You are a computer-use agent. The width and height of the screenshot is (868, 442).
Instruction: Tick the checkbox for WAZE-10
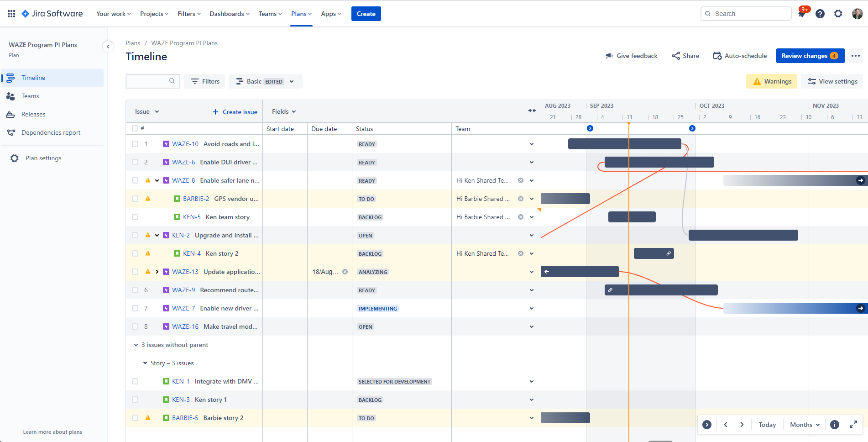click(135, 144)
